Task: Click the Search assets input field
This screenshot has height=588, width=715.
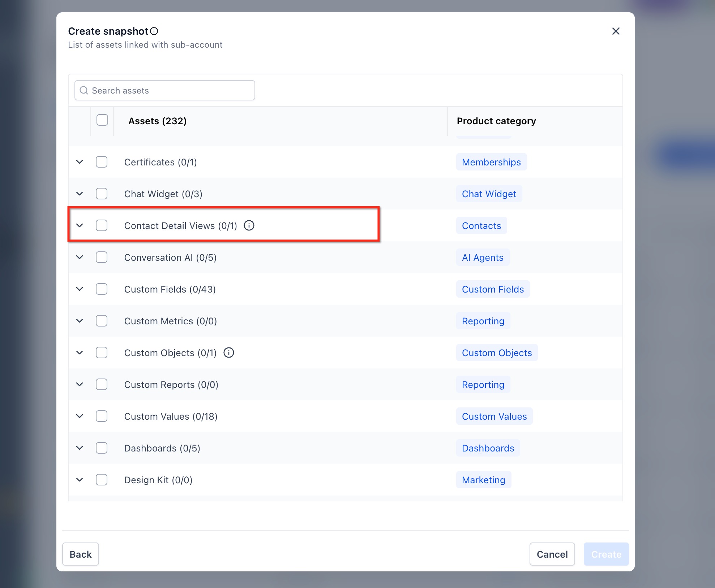Action: [x=165, y=90]
